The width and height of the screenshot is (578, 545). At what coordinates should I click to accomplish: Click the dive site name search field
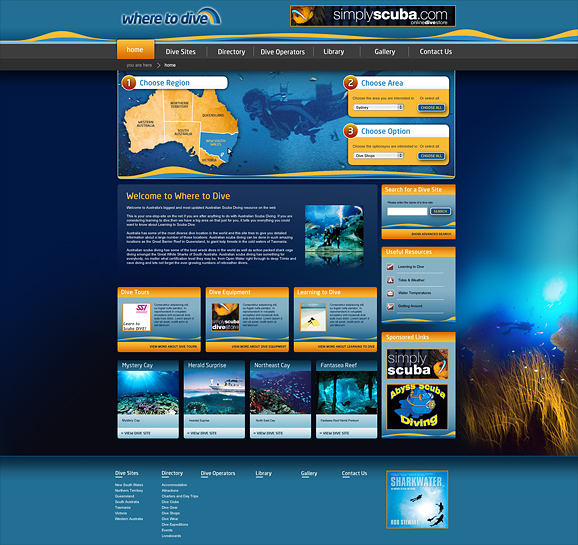pos(407,211)
